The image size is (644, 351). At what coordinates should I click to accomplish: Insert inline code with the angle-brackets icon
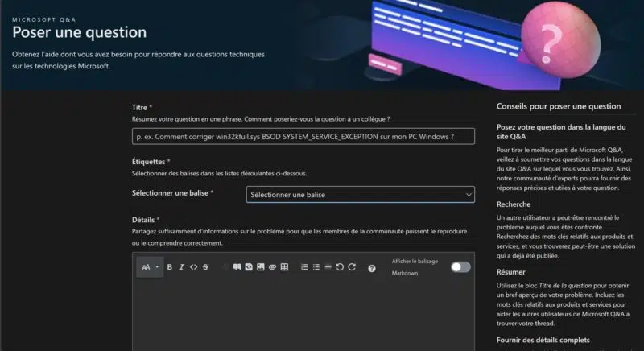[x=193, y=266]
